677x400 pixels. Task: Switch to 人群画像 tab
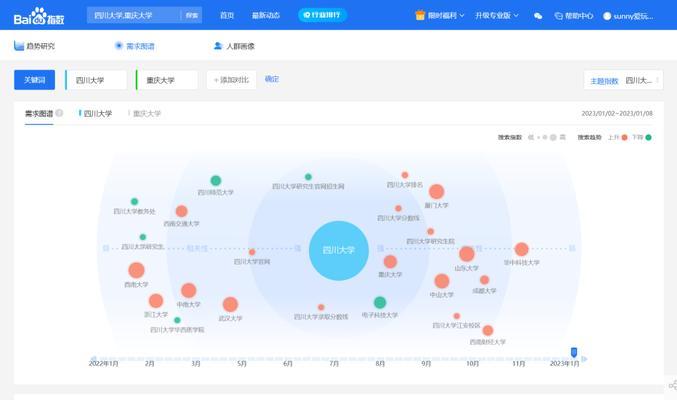pos(234,46)
